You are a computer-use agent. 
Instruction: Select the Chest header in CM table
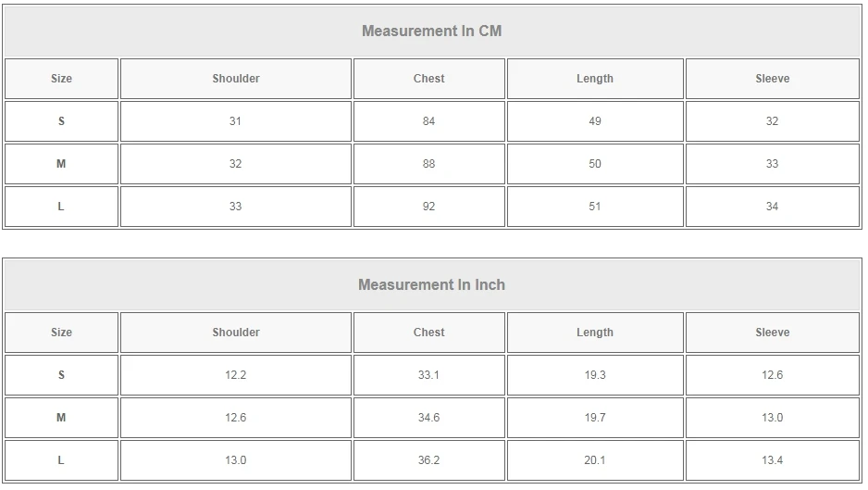[428, 79]
